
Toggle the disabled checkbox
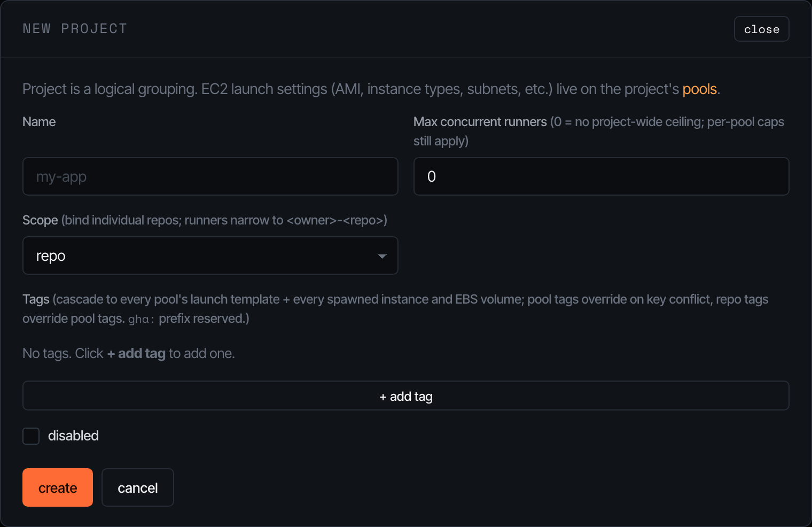coord(31,436)
